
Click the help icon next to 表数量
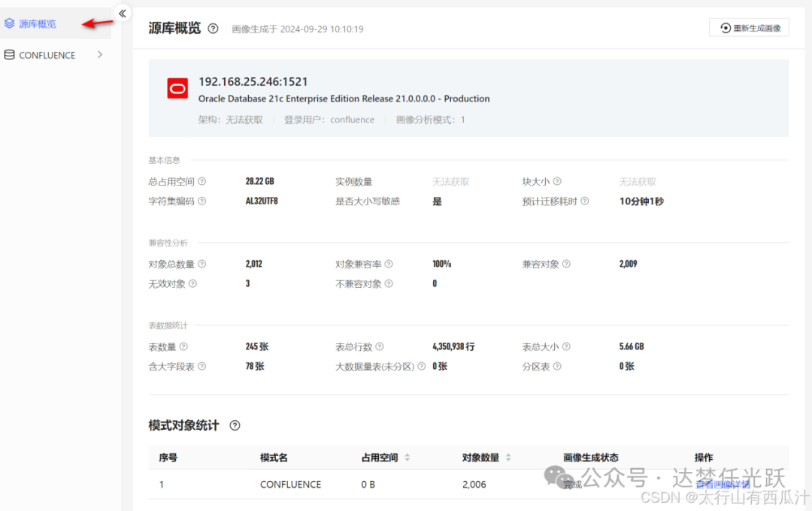tap(183, 346)
